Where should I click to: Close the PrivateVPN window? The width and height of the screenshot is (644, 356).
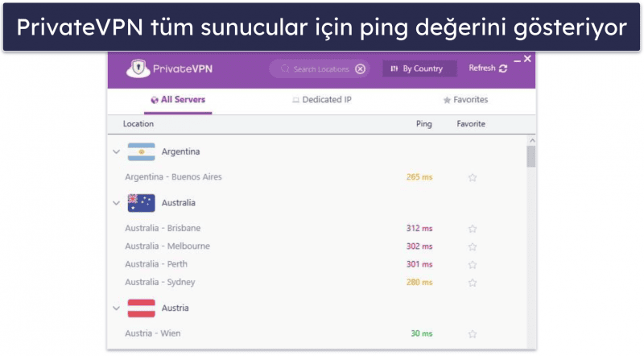527,59
